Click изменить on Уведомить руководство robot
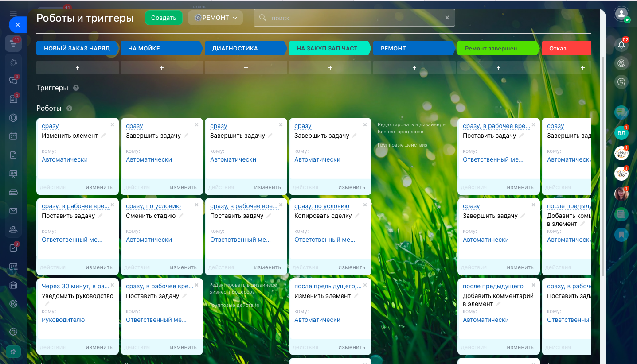 (x=99, y=347)
